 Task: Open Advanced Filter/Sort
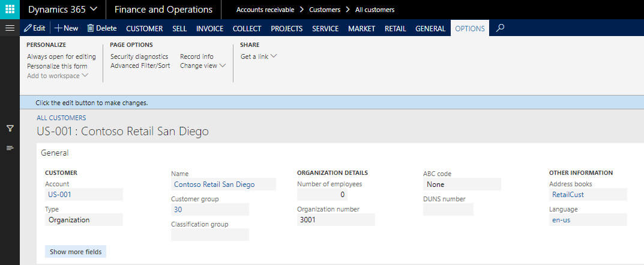pos(140,65)
